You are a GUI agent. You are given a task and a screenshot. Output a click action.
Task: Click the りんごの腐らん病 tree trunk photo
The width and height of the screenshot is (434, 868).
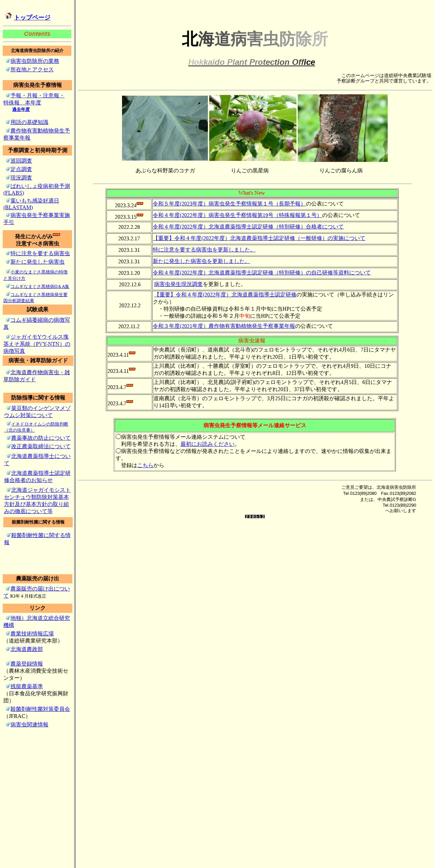tap(343, 128)
